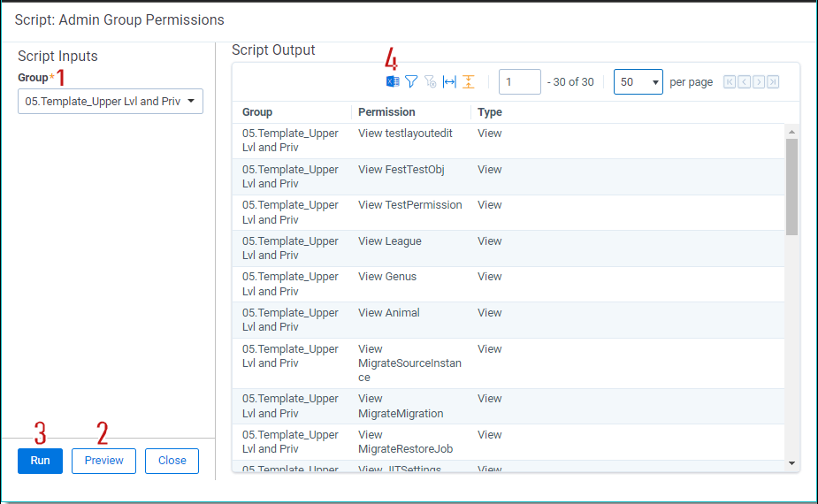Click Group cell in View testlayoutedit row

292,141
